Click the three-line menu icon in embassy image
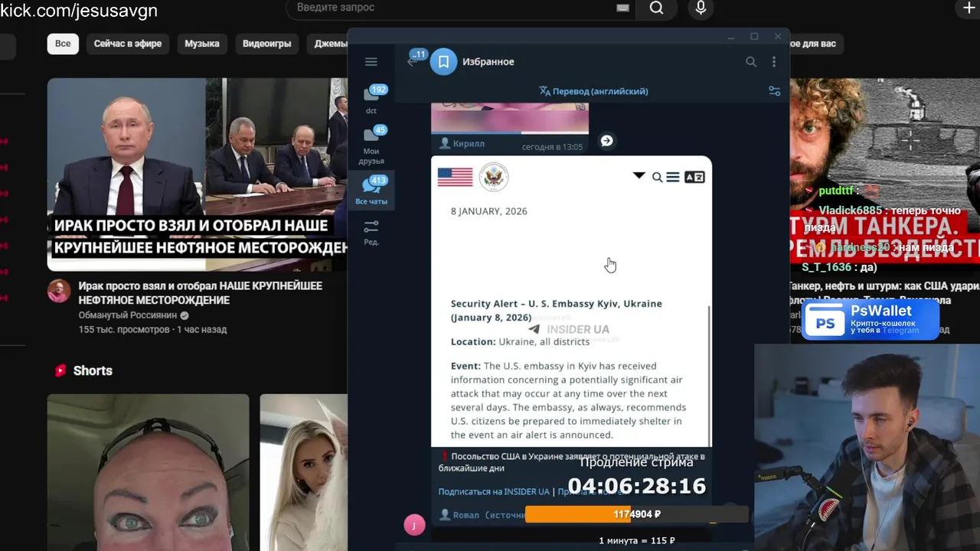 coord(673,178)
